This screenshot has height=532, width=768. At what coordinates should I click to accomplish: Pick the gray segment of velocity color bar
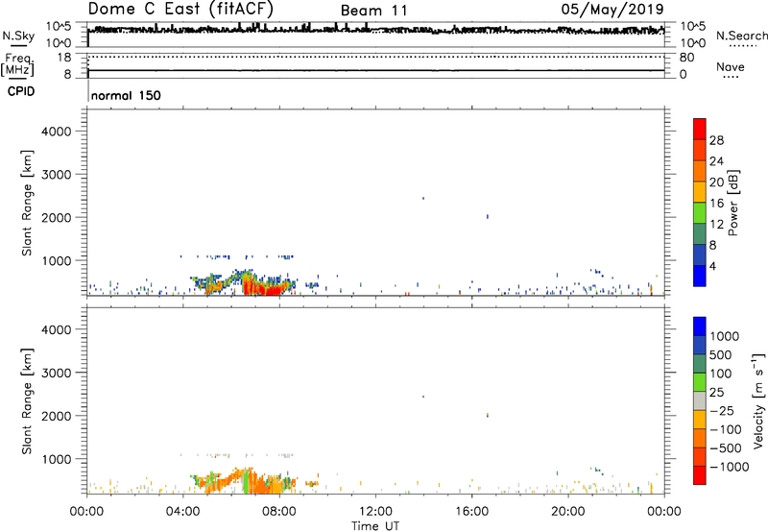click(x=700, y=400)
